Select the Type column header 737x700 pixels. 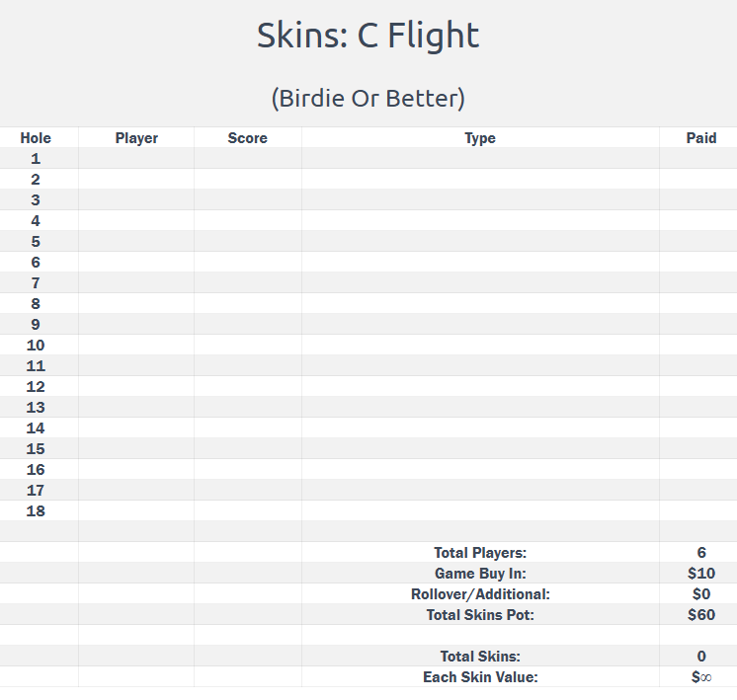click(x=480, y=138)
